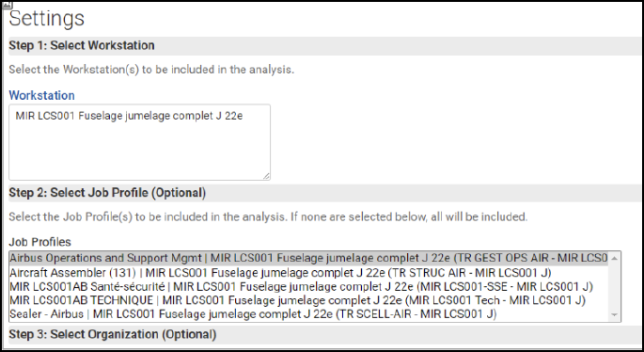Viewport: 644px width, 352px height.
Task: Select the Aircraft Assembler (131) job profile
Action: click(308, 273)
